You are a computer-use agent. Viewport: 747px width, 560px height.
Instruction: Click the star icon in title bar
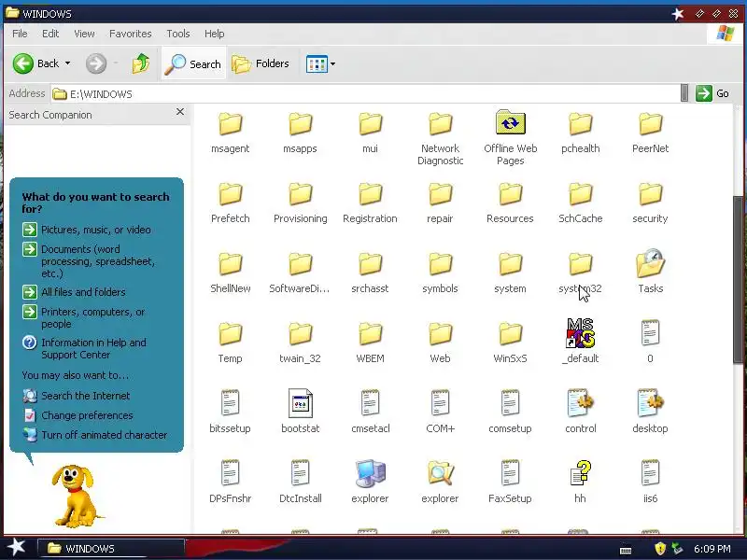(x=678, y=14)
